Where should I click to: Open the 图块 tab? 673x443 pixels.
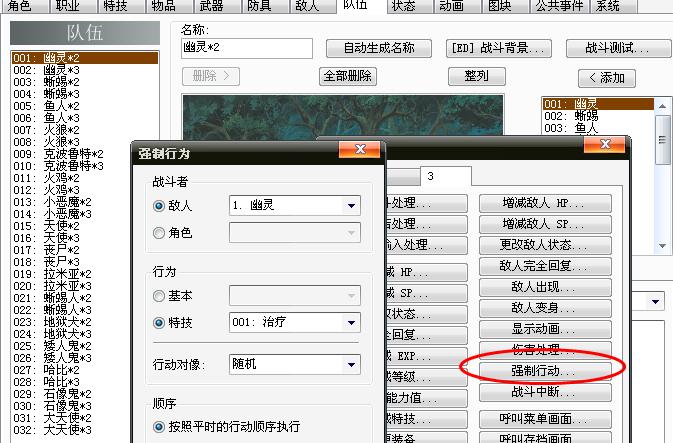[x=504, y=6]
